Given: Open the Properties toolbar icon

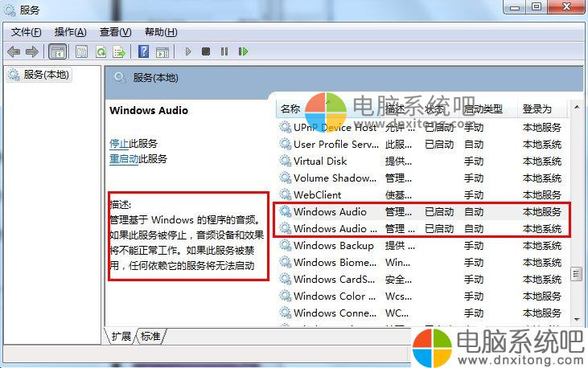Looking at the screenshot, I should (81, 51).
